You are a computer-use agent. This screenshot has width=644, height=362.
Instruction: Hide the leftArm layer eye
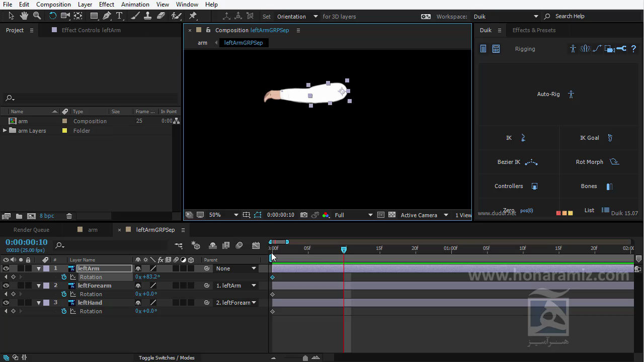coord(6,268)
